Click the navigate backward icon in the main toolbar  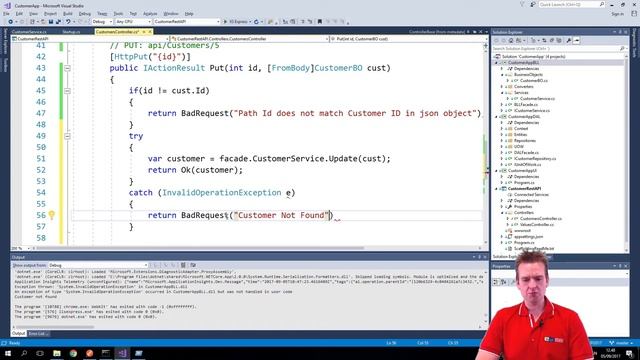(11, 22)
